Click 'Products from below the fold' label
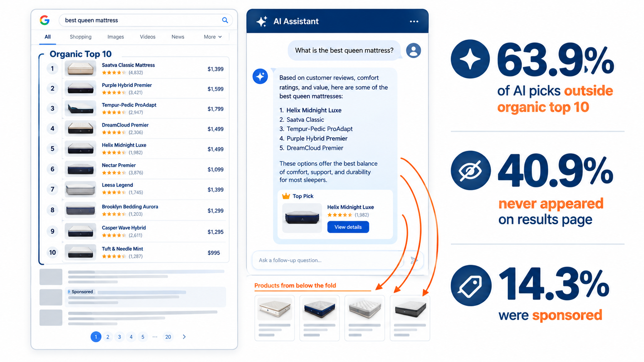The image size is (644, 362). (x=295, y=285)
